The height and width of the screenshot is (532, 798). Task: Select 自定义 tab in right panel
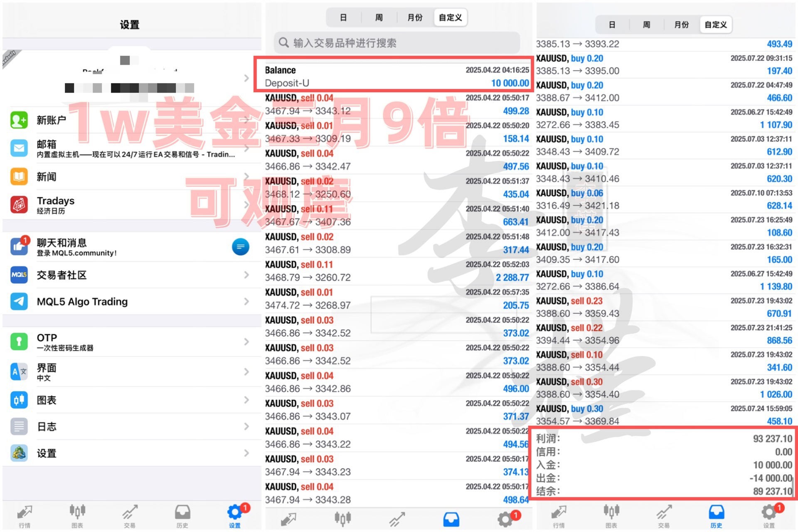coord(716,25)
